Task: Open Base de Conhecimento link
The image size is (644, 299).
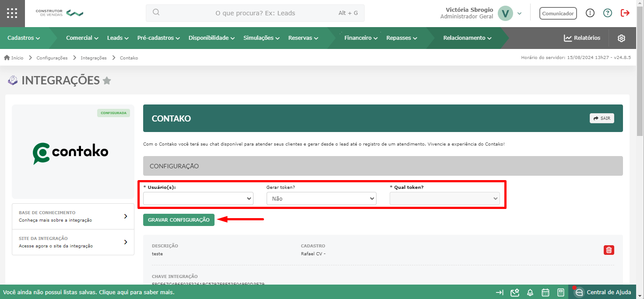Action: point(73,216)
